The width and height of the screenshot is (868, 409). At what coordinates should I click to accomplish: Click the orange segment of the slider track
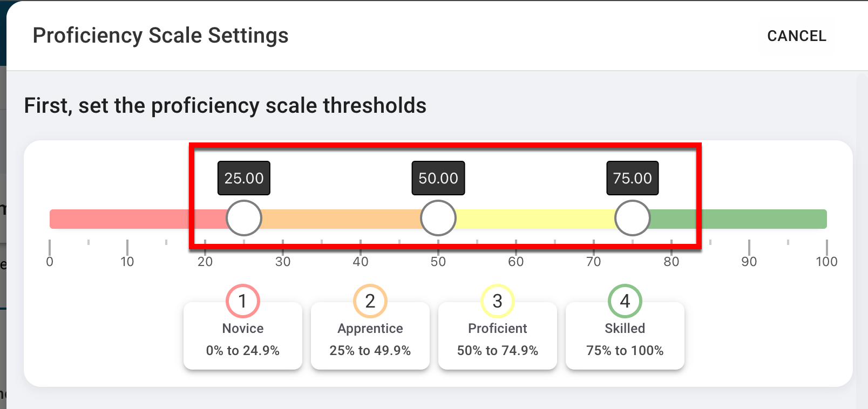coord(340,219)
